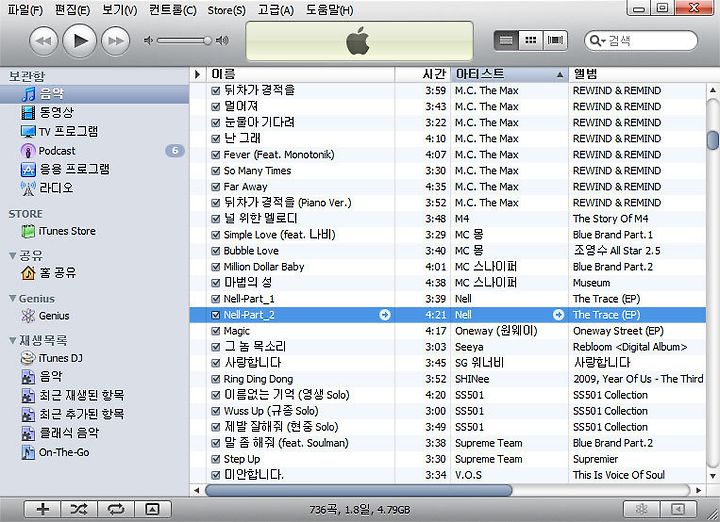Screen dimensions: 720x522
Task: Show artwork viewer button in bottom bar
Action: tap(152, 509)
